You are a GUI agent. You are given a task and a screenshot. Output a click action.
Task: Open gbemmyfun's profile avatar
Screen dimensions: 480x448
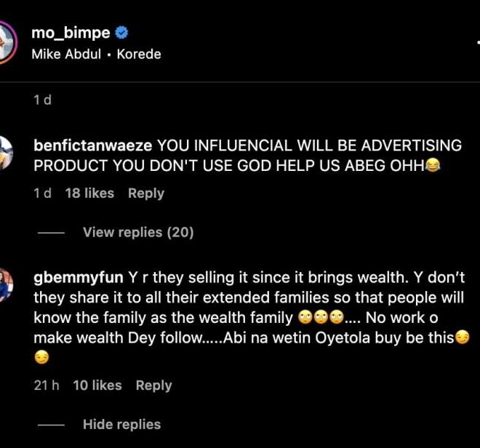point(6,285)
